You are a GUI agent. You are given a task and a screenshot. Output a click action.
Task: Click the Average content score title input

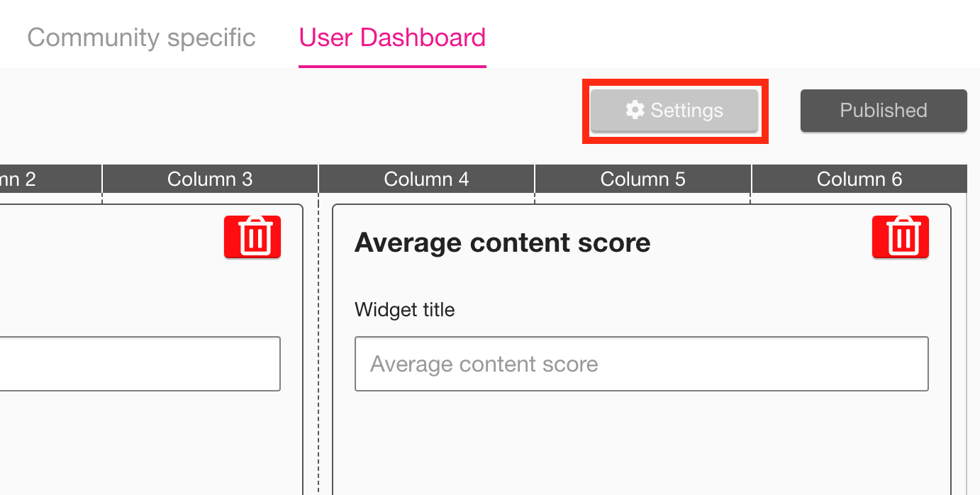[x=640, y=363]
